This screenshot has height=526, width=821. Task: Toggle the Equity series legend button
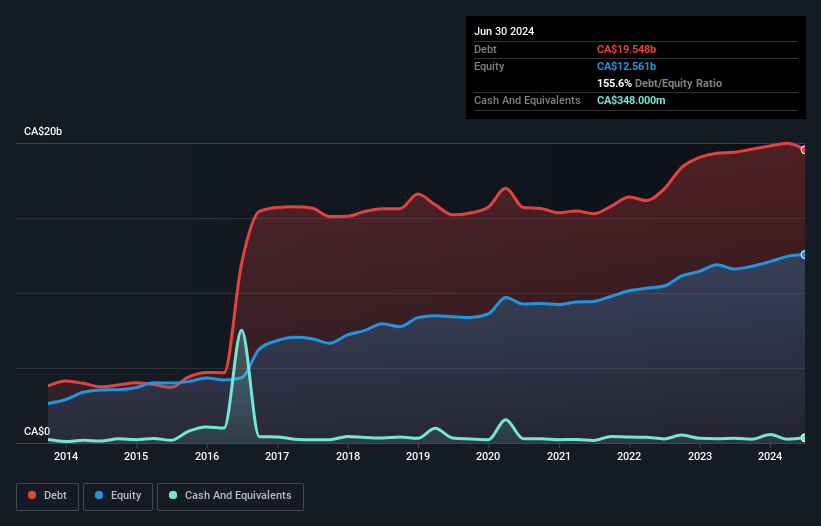click(x=118, y=496)
